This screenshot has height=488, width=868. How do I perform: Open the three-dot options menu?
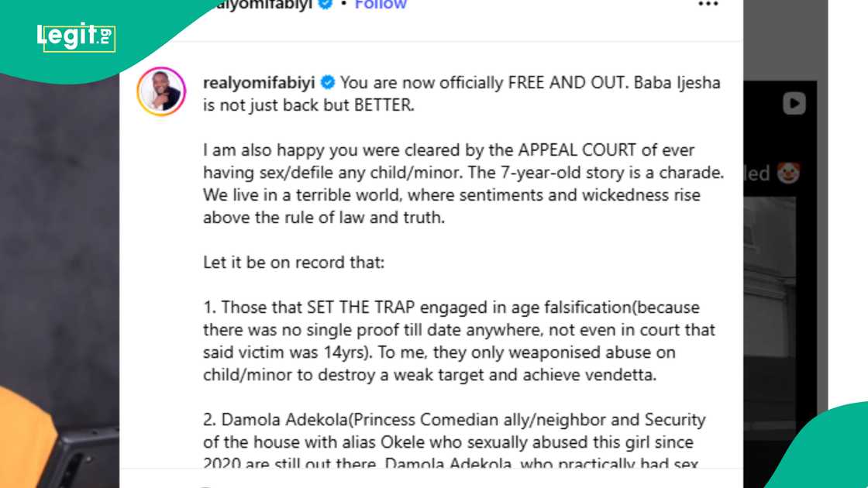point(707,5)
